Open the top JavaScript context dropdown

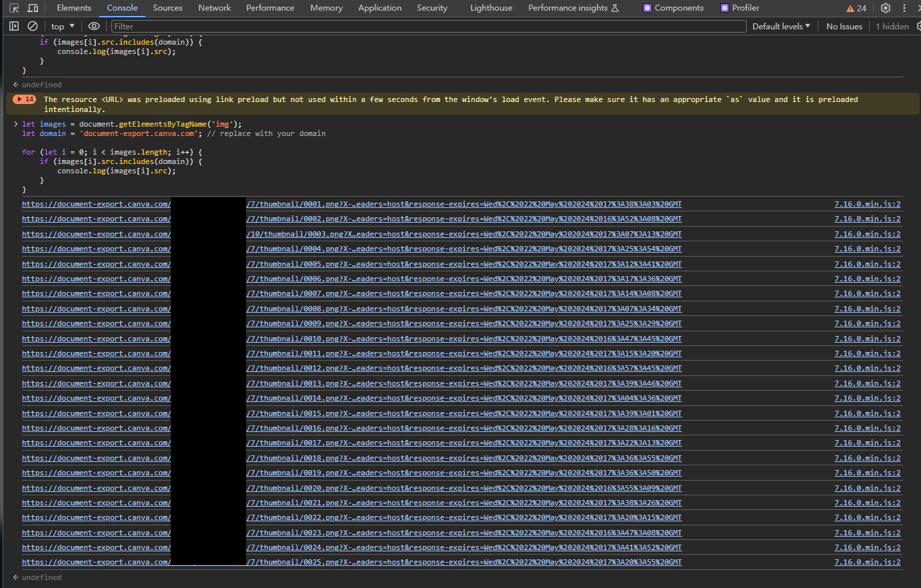[x=63, y=26]
